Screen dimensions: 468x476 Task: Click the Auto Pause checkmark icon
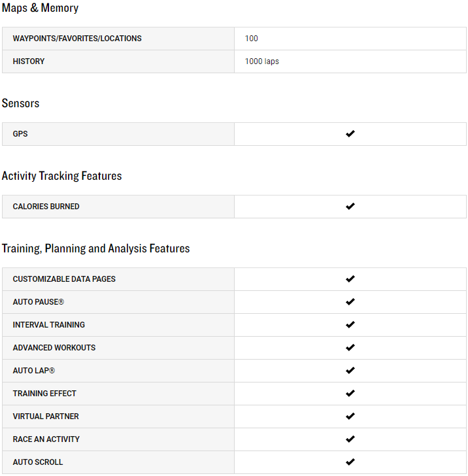[x=350, y=302]
